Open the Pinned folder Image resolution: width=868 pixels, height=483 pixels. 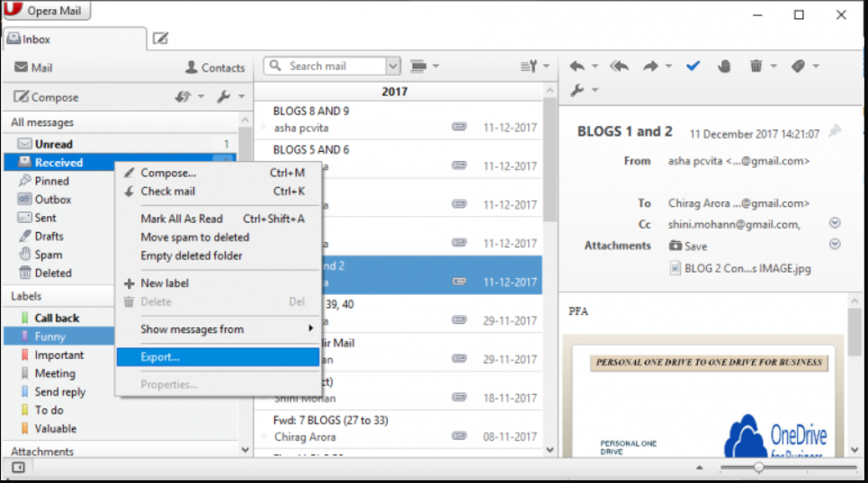(51, 181)
